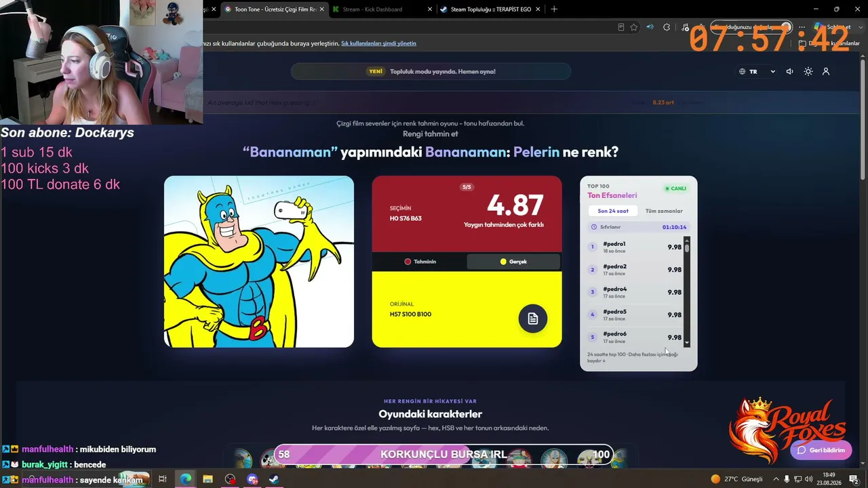Click the Bananaman character image

[x=259, y=262]
